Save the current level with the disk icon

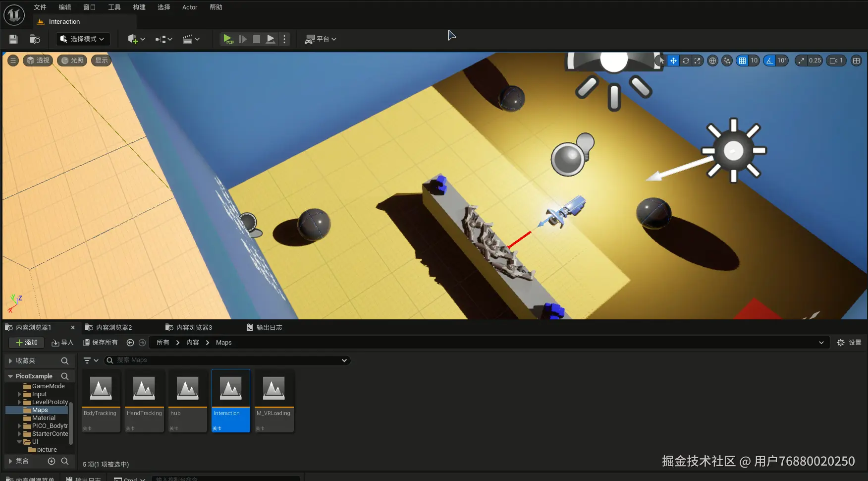pyautogui.click(x=13, y=39)
